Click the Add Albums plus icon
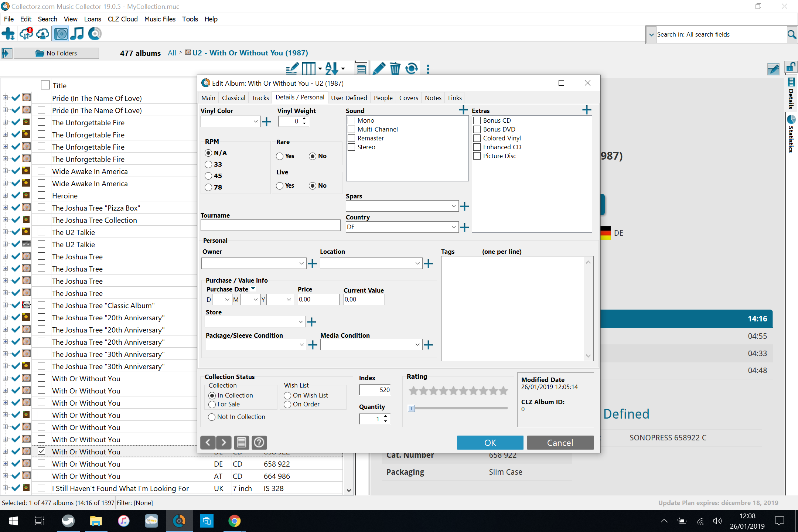This screenshot has width=798, height=532. tap(8, 34)
